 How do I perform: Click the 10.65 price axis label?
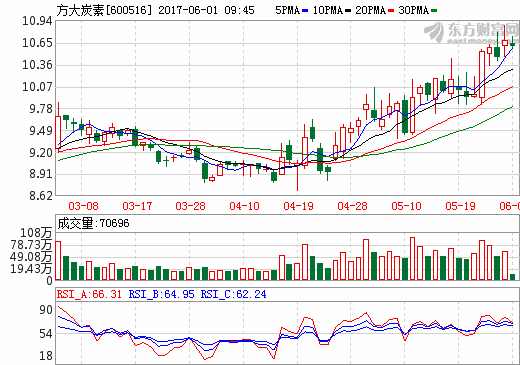(37, 43)
